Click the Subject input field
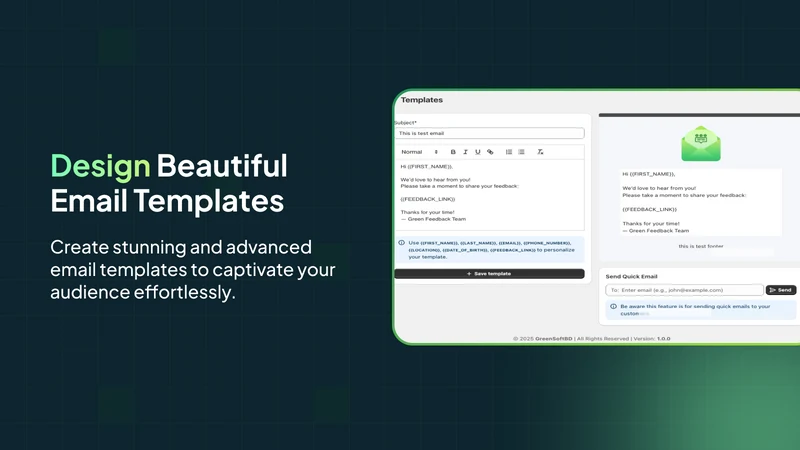This screenshot has height=450, width=800. tap(489, 133)
